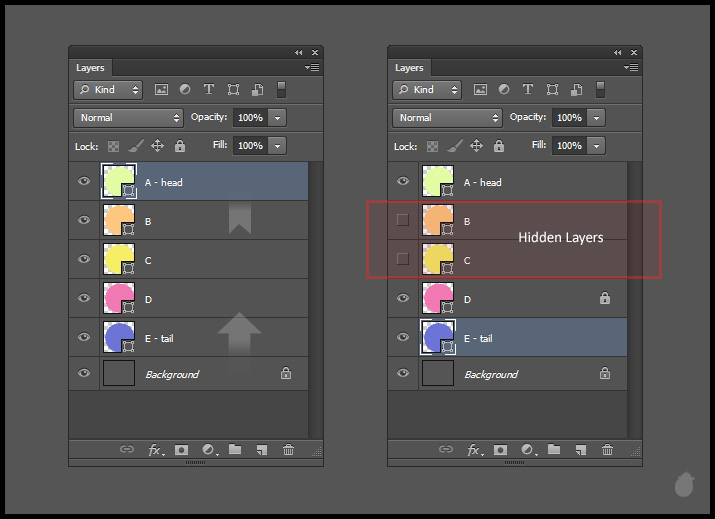The image size is (715, 519).
Task: Click the delete layer trash icon in right panel
Action: [607, 450]
